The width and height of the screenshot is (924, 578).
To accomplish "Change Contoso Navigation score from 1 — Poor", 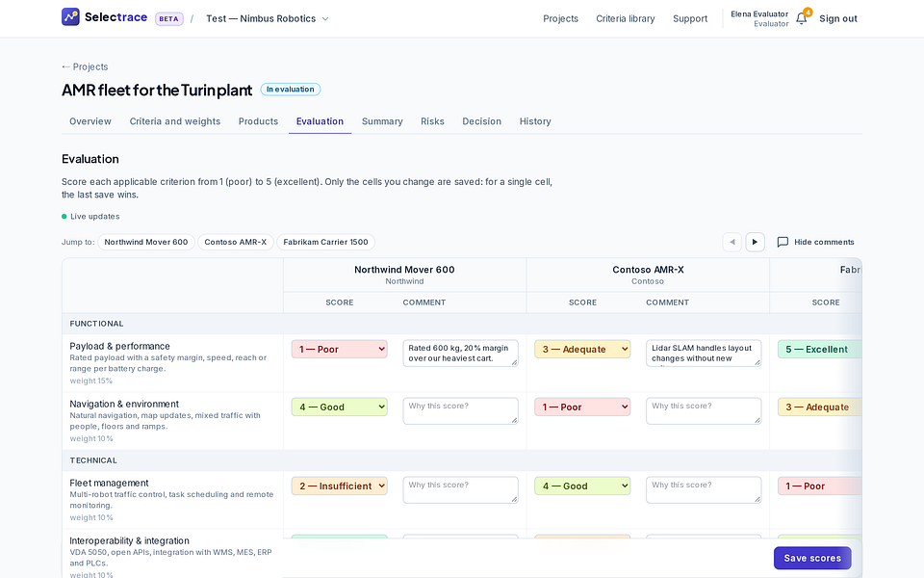I will [582, 407].
